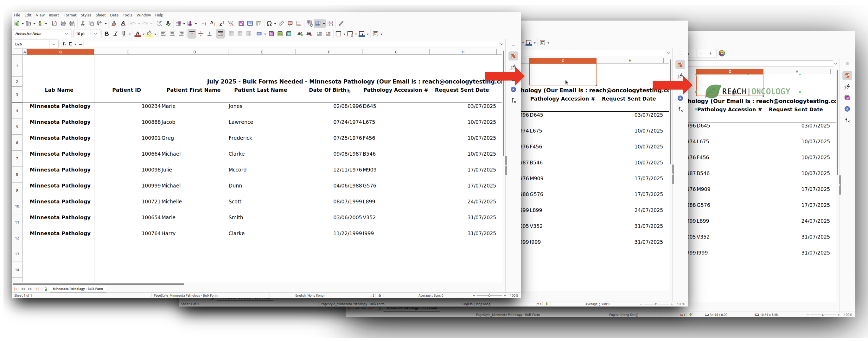The width and height of the screenshot is (868, 341).
Task: Click the Print icon in toolbar
Action: point(63,23)
